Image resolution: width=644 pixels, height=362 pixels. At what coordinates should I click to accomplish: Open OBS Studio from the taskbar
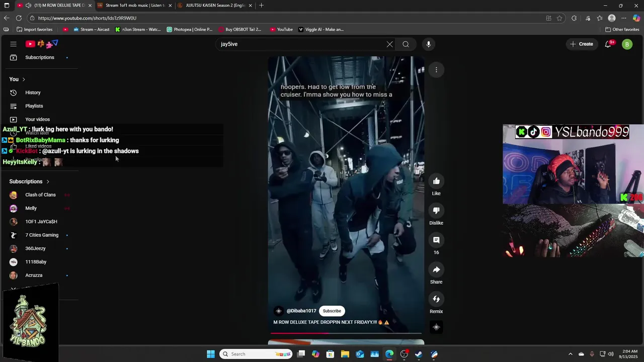(x=404, y=354)
